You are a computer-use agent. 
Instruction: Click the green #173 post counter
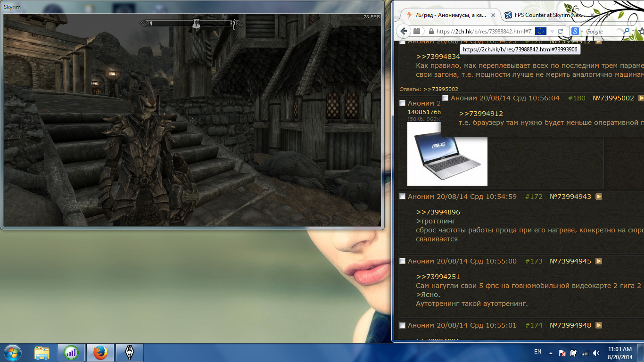[x=534, y=261]
